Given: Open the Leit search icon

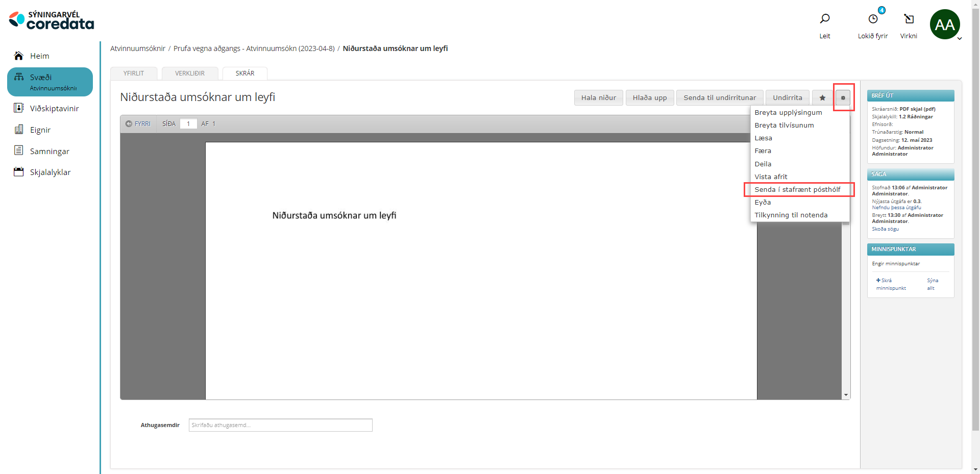Looking at the screenshot, I should click(x=824, y=19).
